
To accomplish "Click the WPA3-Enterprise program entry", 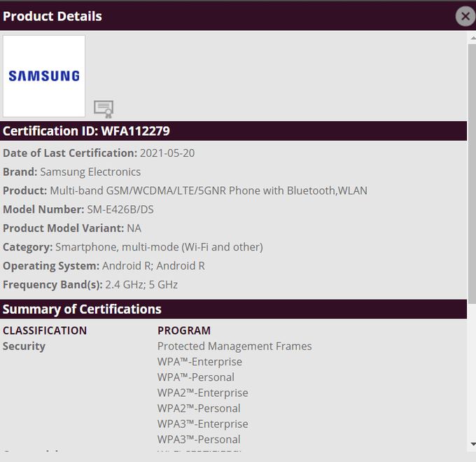I will point(203,424).
